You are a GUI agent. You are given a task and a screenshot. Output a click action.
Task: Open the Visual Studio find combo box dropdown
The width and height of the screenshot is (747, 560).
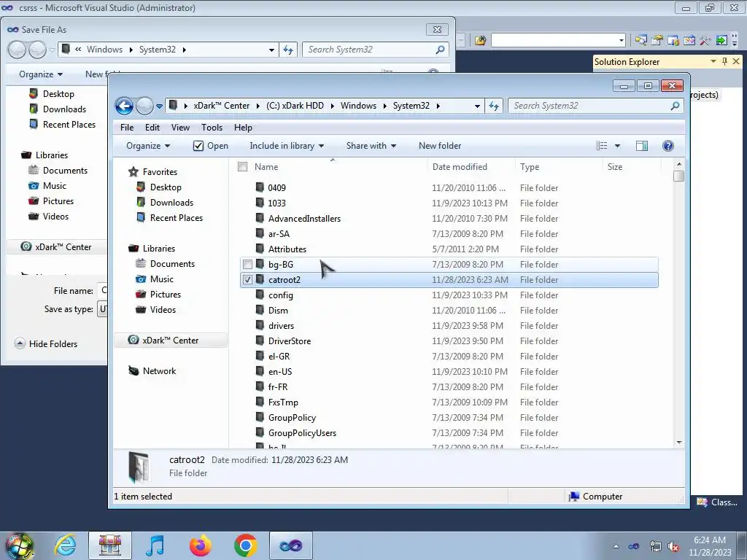click(622, 41)
